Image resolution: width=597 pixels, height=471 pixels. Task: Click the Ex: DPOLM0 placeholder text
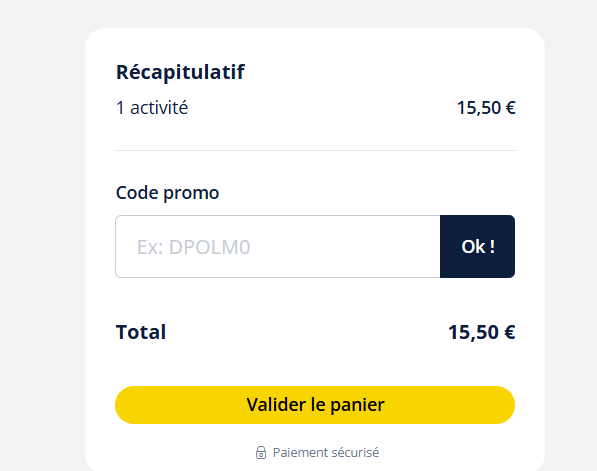coord(193,247)
